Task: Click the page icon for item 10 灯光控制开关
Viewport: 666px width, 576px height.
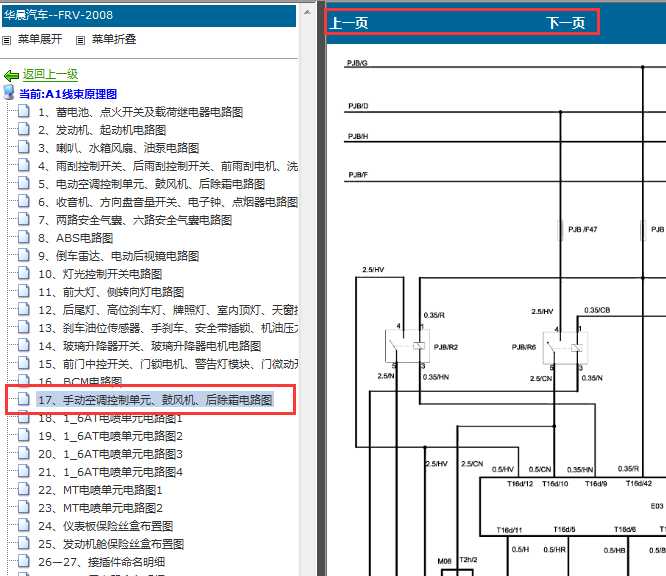Action: (24, 273)
